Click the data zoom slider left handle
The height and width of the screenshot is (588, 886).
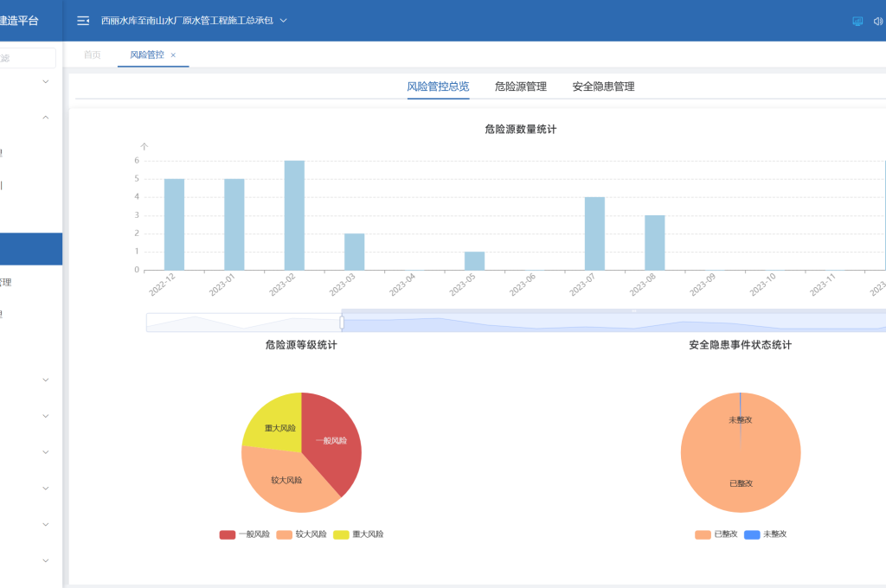point(342,323)
